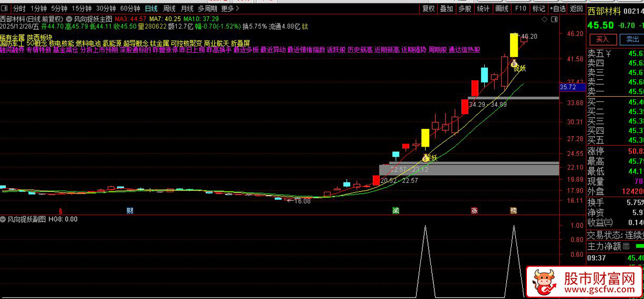The width and height of the screenshot is (644, 299).
Task: Click the 历史新高 magenta tag
Action: tap(360, 50)
